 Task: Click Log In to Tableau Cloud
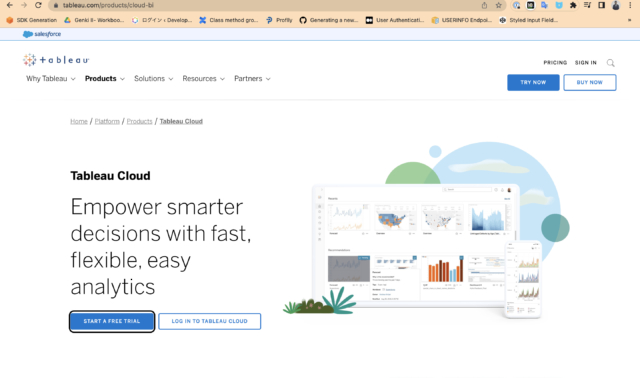(209, 321)
